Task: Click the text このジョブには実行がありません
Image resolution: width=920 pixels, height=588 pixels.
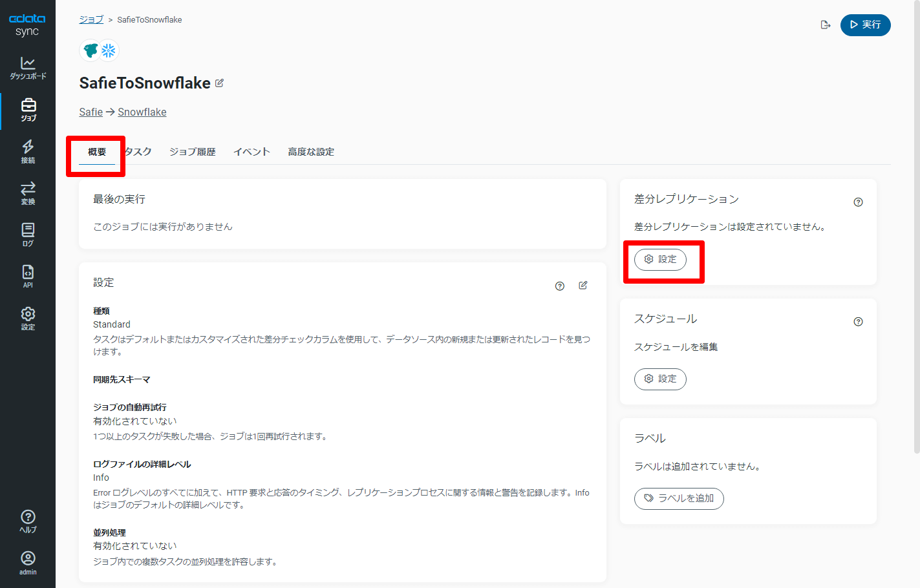Action: [x=163, y=227]
